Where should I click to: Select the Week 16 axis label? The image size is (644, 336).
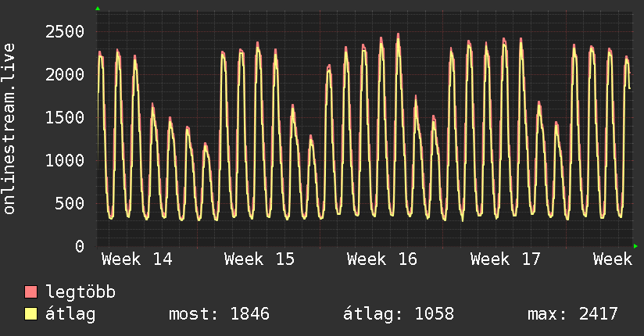coord(382,259)
